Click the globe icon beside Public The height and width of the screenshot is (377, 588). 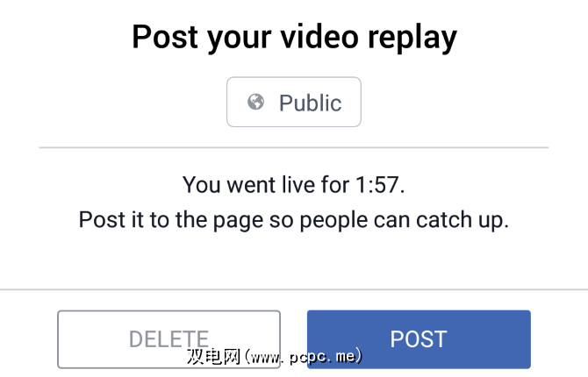255,102
